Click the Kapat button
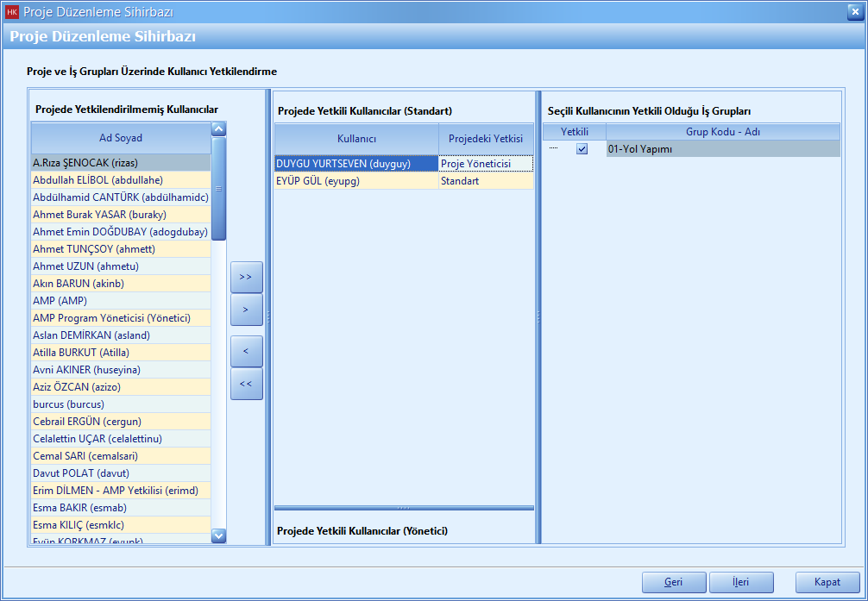The height and width of the screenshot is (601, 868). pyautogui.click(x=827, y=582)
